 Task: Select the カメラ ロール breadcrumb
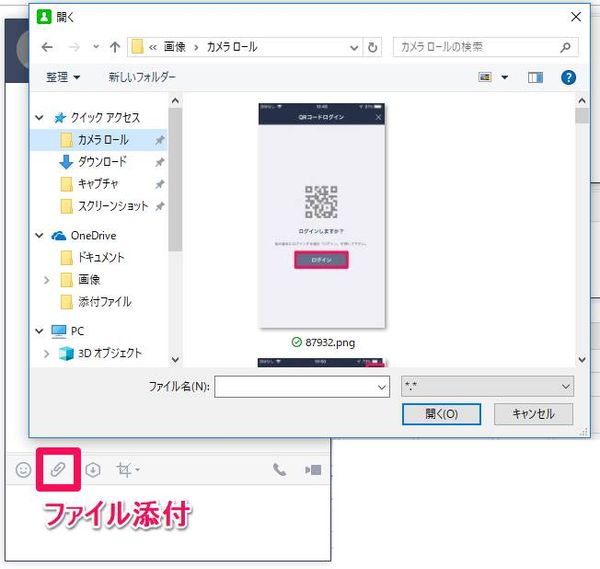click(x=232, y=47)
